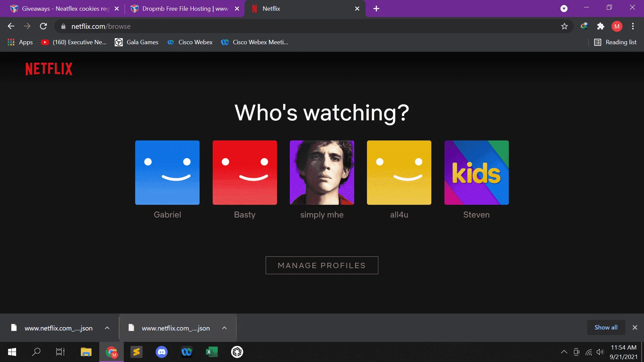
Task: Click Show all downloads
Action: click(x=606, y=327)
